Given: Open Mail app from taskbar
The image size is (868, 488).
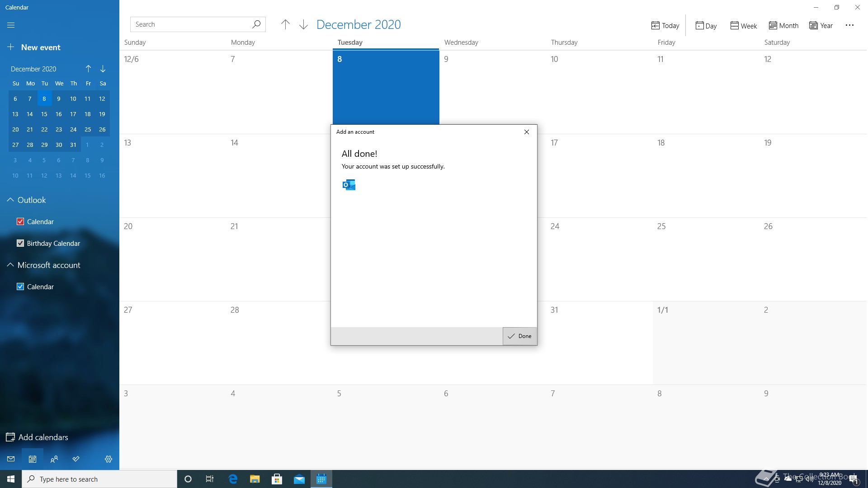Looking at the screenshot, I should pyautogui.click(x=299, y=479).
